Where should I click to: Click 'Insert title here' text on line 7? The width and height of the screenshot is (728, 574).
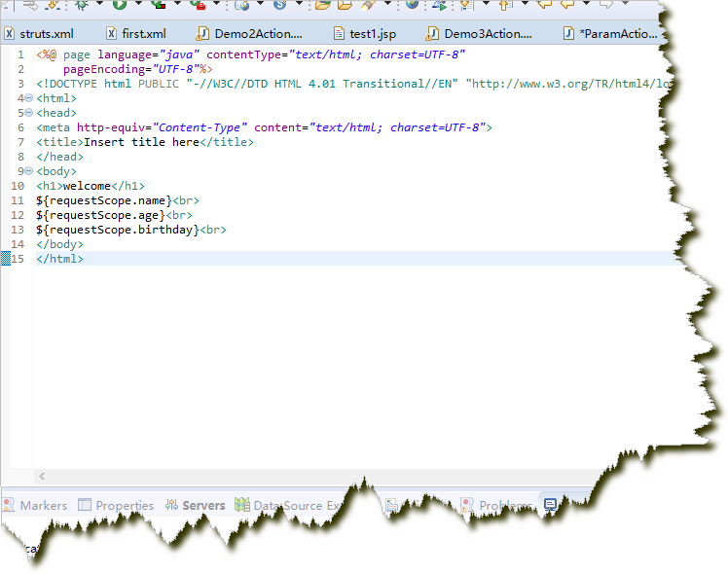click(141, 142)
